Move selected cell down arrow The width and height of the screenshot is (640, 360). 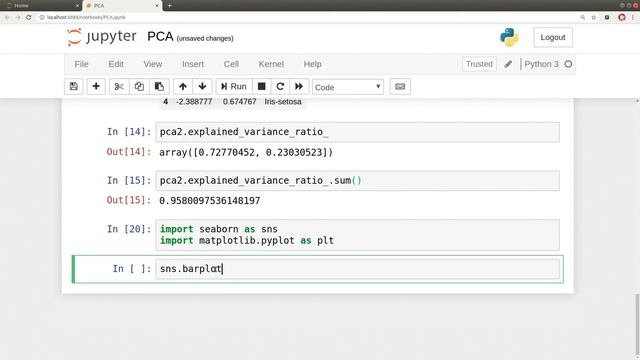202,87
